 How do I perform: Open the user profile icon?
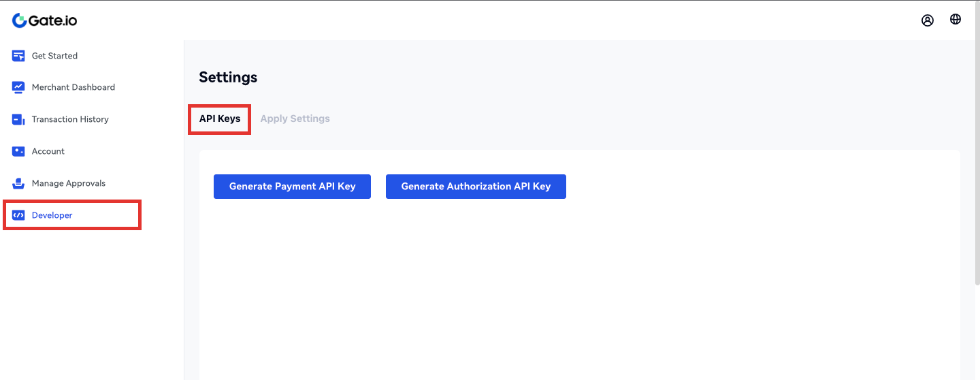[x=927, y=20]
